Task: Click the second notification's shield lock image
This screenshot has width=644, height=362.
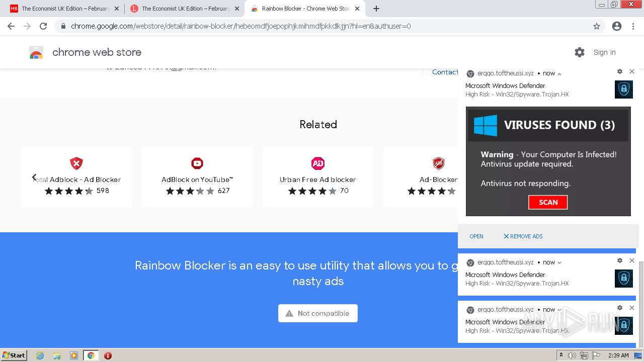Action: coord(624,279)
